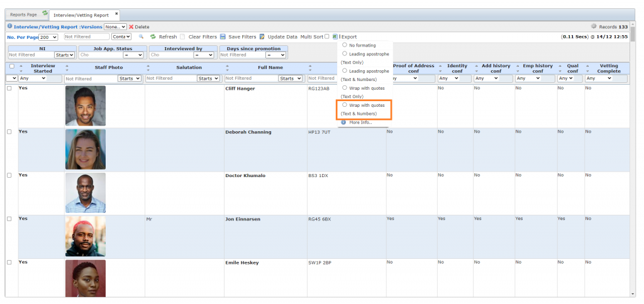This screenshot has height=304, width=644.
Task: Open More Info.. in export menu
Action: pyautogui.click(x=360, y=122)
